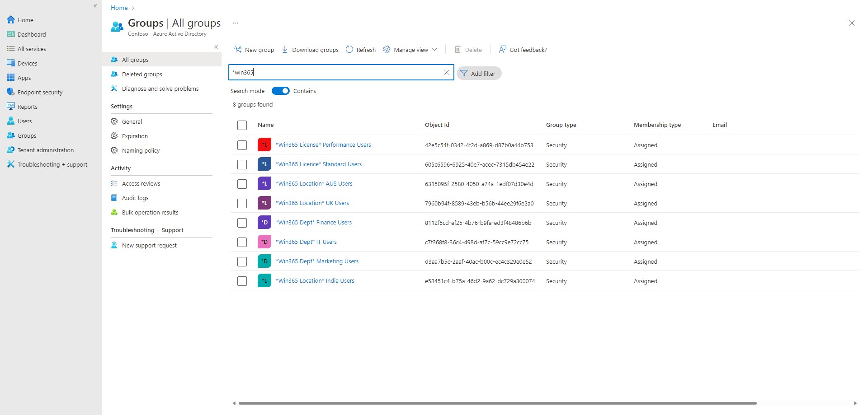Select Audit logs under Activity
Image resolution: width=868 pixels, height=415 pixels.
pos(134,198)
